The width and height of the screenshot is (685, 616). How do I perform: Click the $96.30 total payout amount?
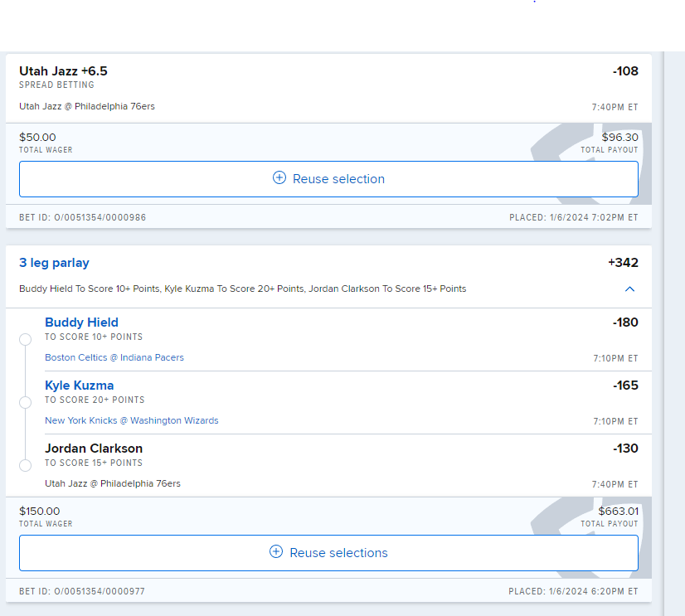pyautogui.click(x=619, y=137)
